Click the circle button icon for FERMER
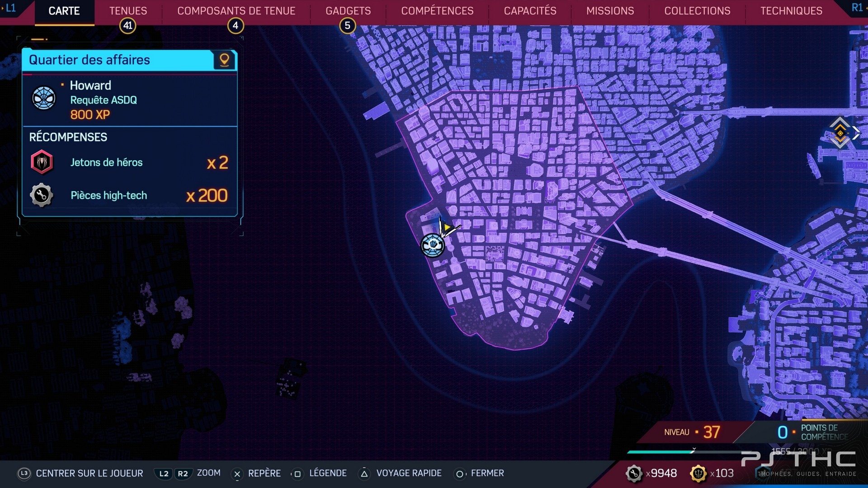Viewport: 868px width, 488px height. (459, 474)
